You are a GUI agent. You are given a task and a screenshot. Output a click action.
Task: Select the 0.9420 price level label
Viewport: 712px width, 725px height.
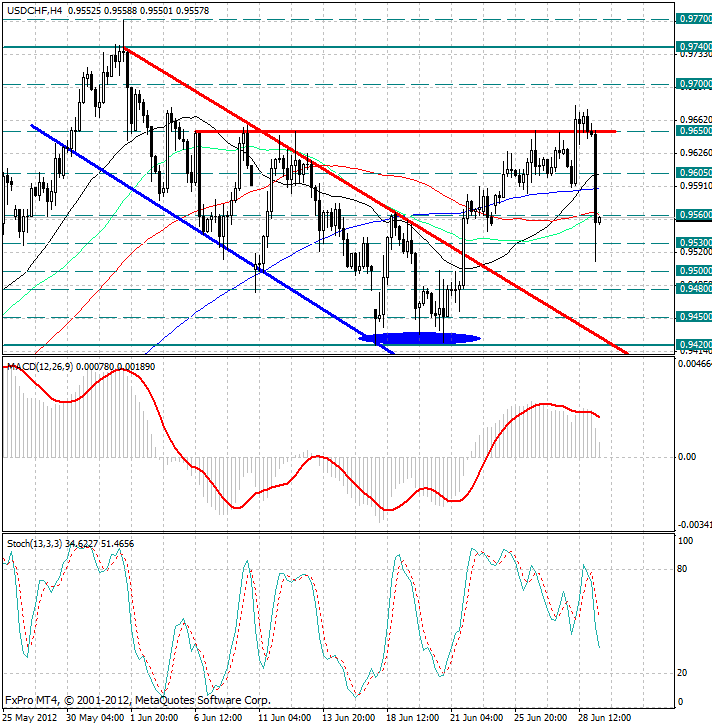pyautogui.click(x=694, y=345)
